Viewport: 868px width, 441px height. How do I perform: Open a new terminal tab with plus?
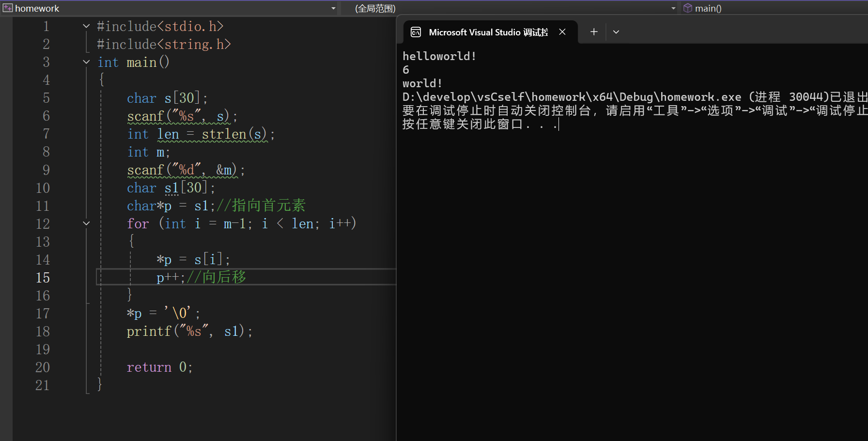[594, 32]
